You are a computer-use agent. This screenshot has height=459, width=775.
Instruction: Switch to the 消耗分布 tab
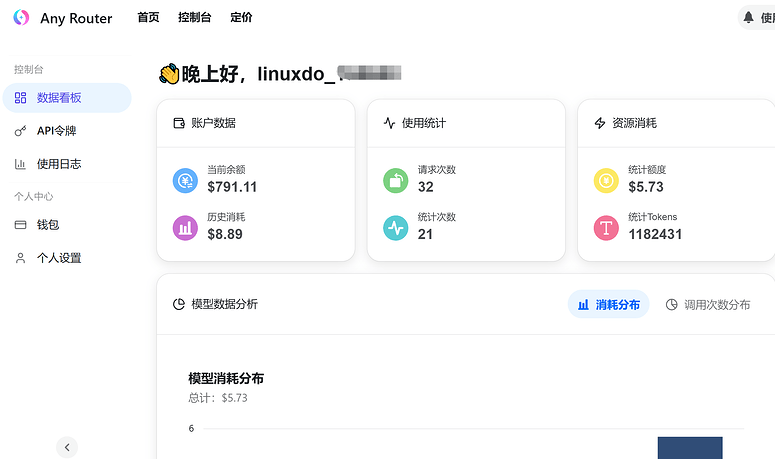tap(608, 304)
